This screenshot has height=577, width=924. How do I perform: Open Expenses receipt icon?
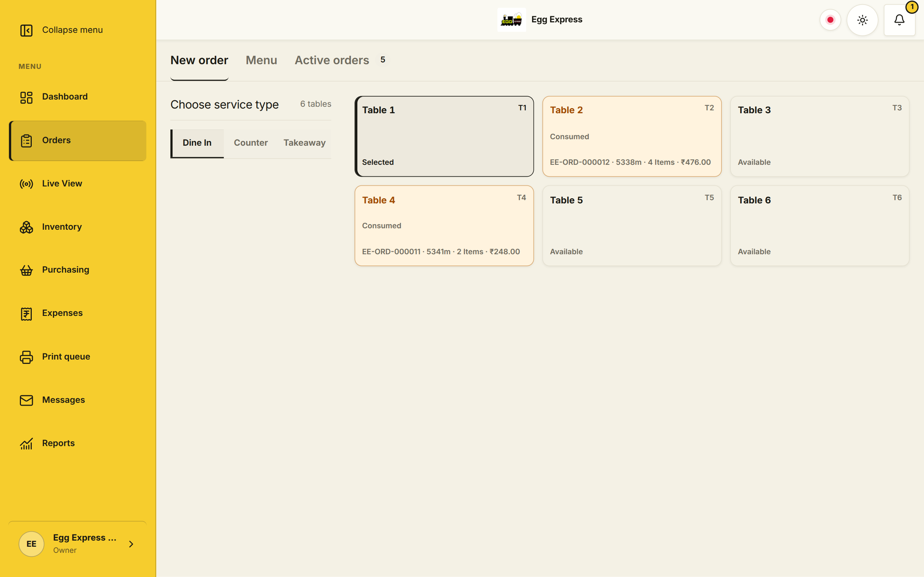click(26, 314)
